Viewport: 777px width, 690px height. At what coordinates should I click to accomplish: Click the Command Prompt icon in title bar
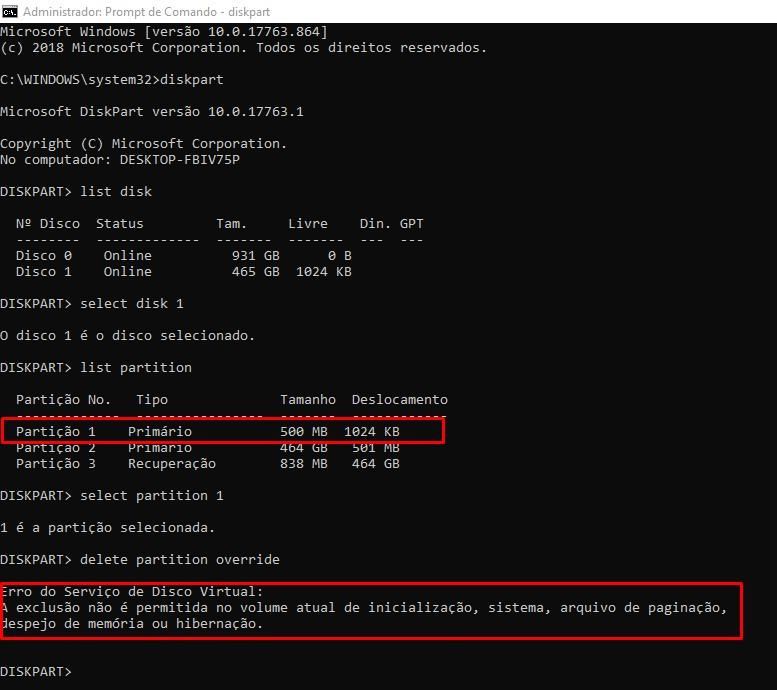(9, 11)
